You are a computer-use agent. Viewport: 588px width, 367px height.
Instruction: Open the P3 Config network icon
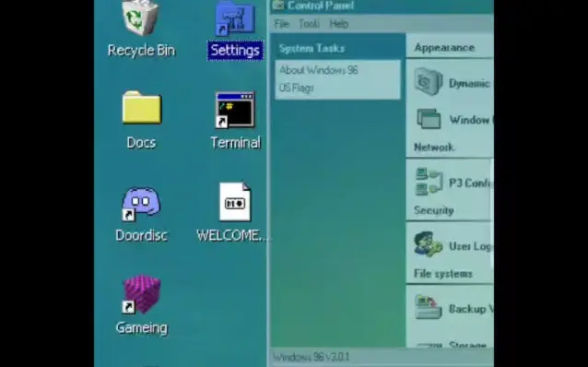pos(429,182)
